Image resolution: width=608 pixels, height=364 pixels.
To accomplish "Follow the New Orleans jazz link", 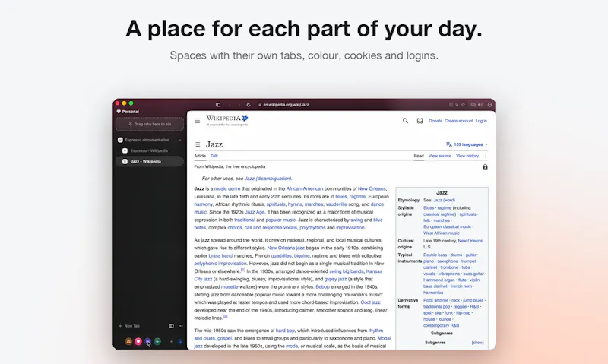I will pos(286,248).
